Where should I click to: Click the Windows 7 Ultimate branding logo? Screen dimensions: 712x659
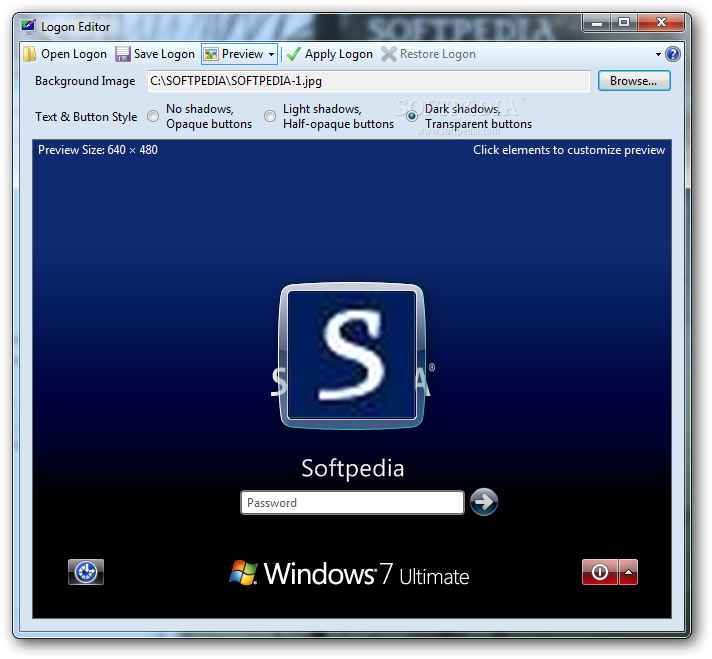coord(349,574)
